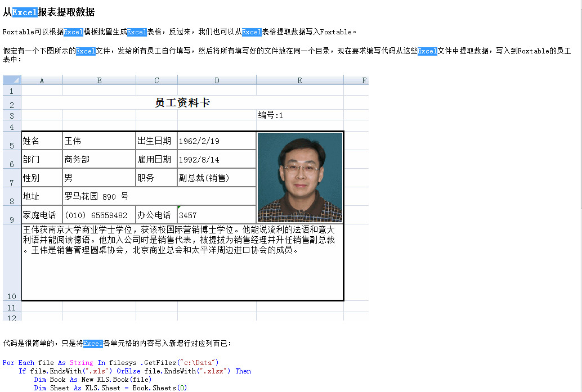This screenshot has height=392, width=582.
Task: Click the code line Dim Book As New XLS.Book
Action: pos(93,380)
